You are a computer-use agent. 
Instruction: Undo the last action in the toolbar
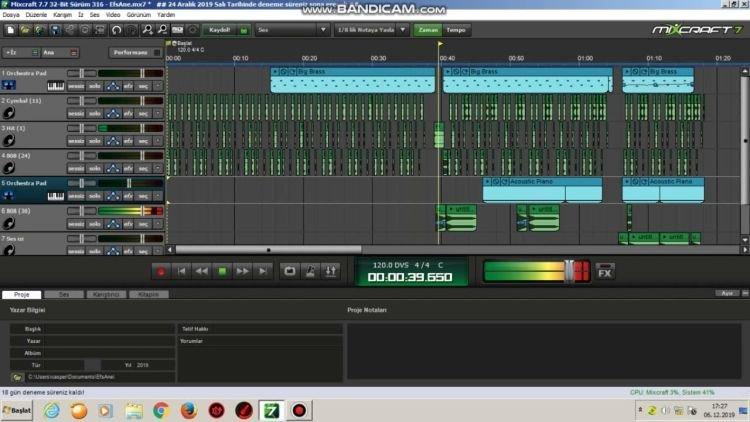(x=116, y=30)
